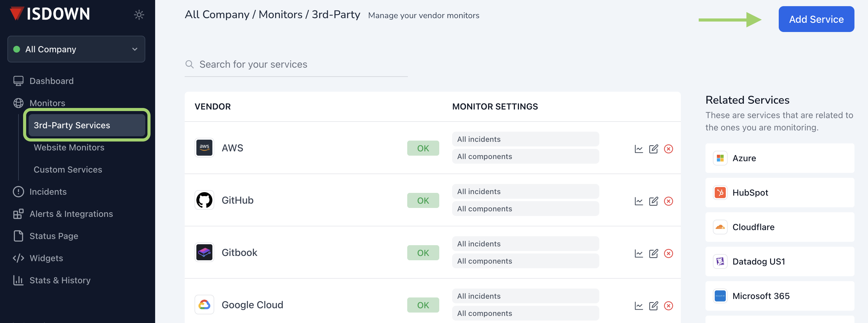Expand the Monitors sidebar section
This screenshot has width=868, height=323.
47,103
